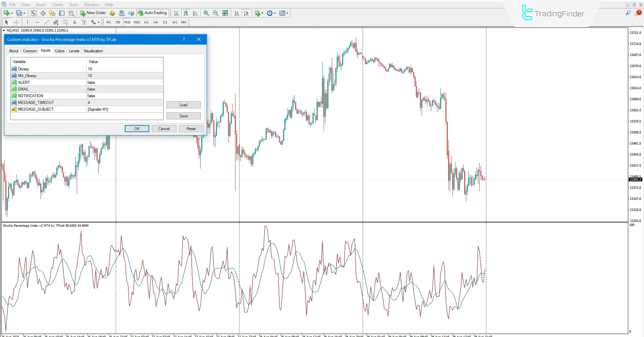Open the Strategy Tester panel
644x337 pixels.
click(x=71, y=13)
